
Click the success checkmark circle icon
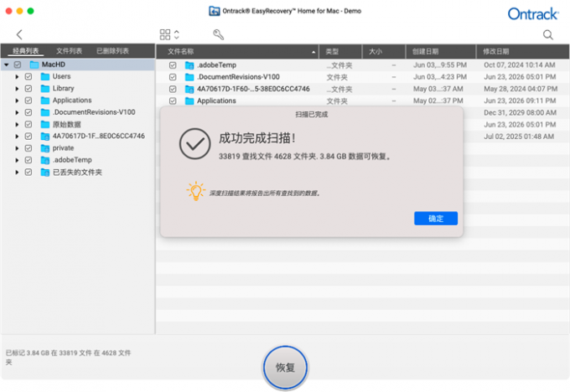(x=194, y=144)
